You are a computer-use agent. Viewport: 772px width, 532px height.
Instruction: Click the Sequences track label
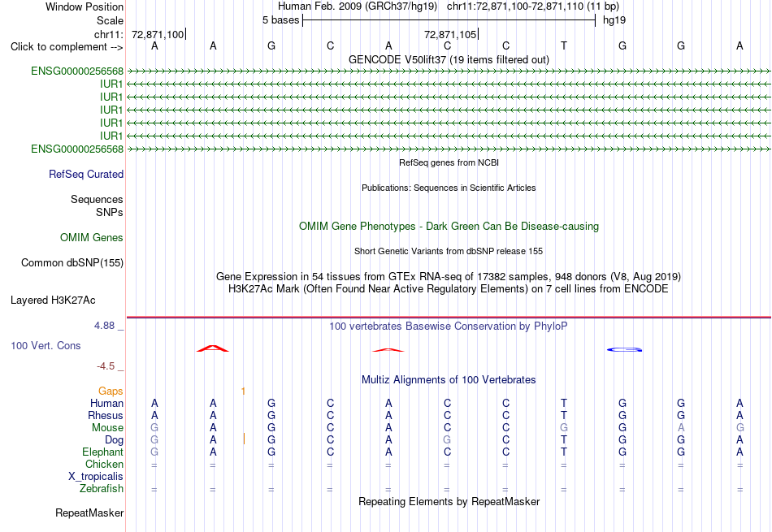click(x=97, y=199)
